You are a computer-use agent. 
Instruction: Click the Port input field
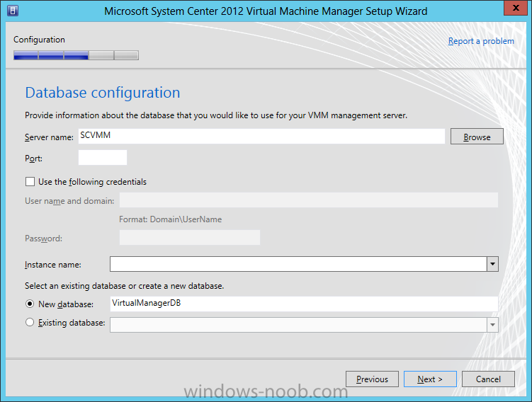103,158
